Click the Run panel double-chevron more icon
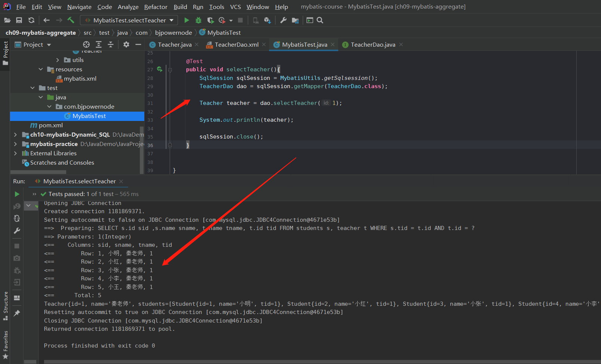The height and width of the screenshot is (364, 601). pyautogui.click(x=34, y=194)
